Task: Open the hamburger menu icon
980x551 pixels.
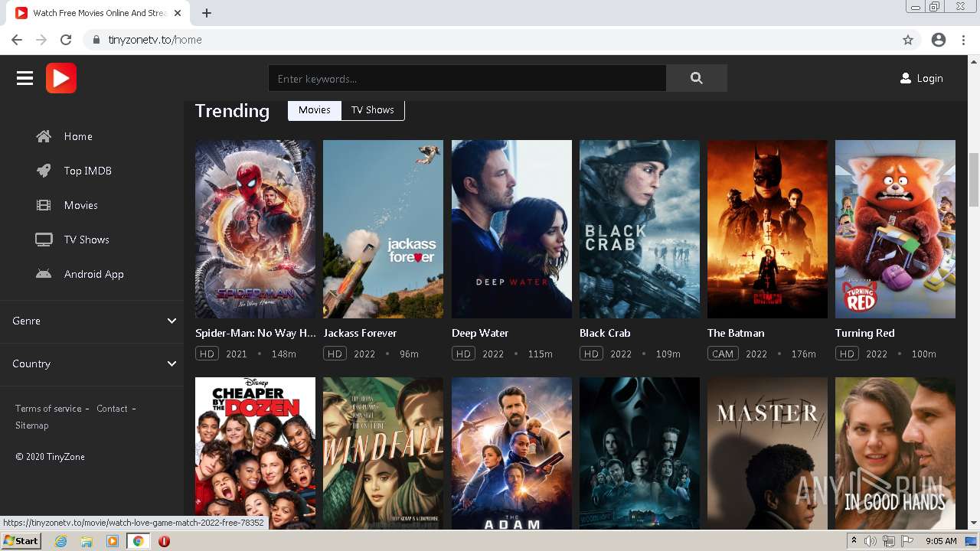Action: [24, 78]
